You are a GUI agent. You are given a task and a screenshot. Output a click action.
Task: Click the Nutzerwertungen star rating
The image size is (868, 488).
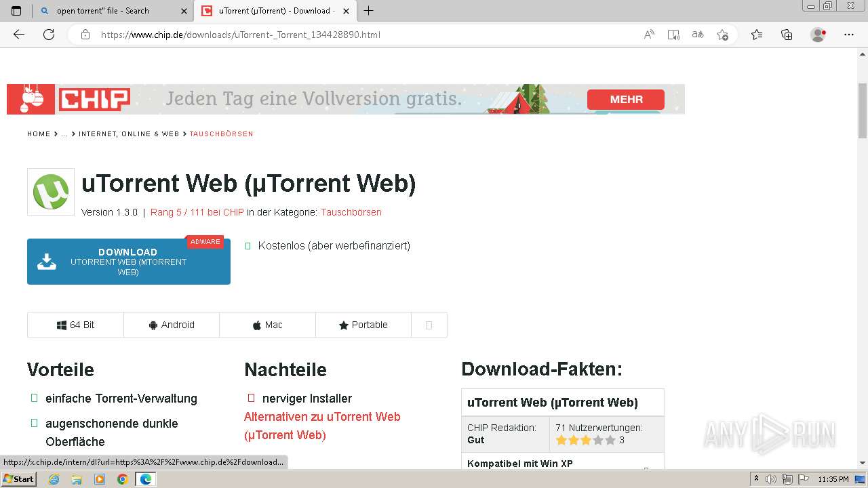tap(585, 440)
